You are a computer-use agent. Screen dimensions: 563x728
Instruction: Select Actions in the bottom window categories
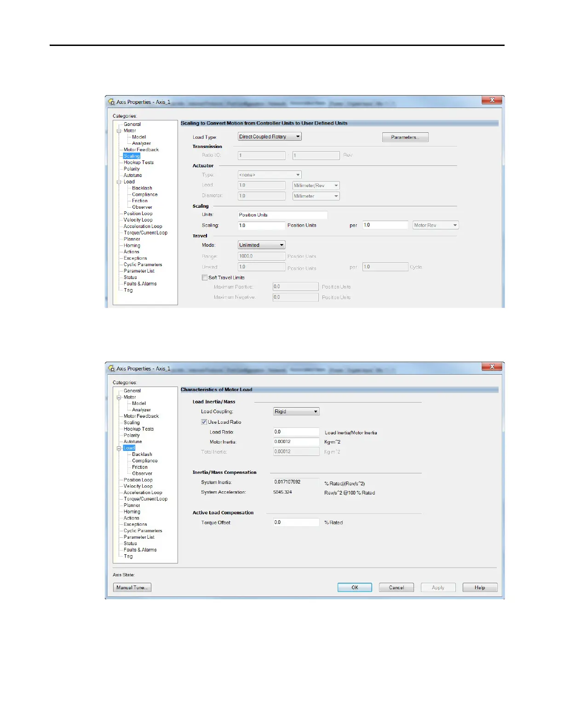click(x=131, y=518)
